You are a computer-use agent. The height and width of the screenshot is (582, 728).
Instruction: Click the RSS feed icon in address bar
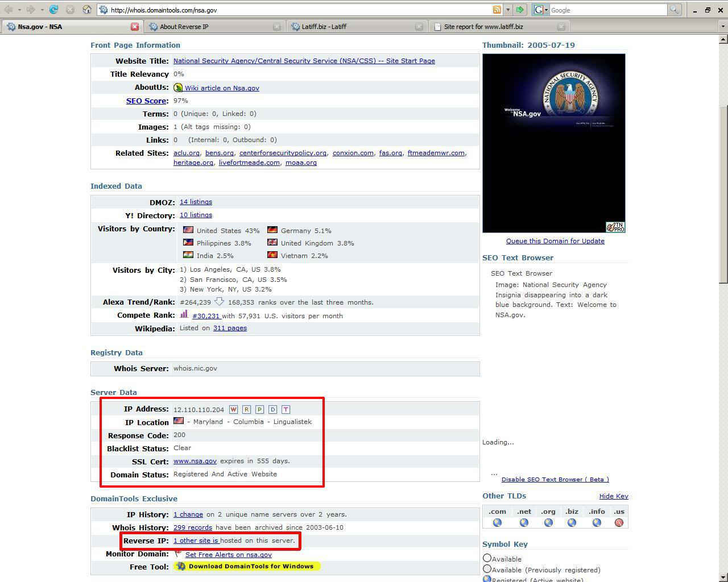click(497, 10)
